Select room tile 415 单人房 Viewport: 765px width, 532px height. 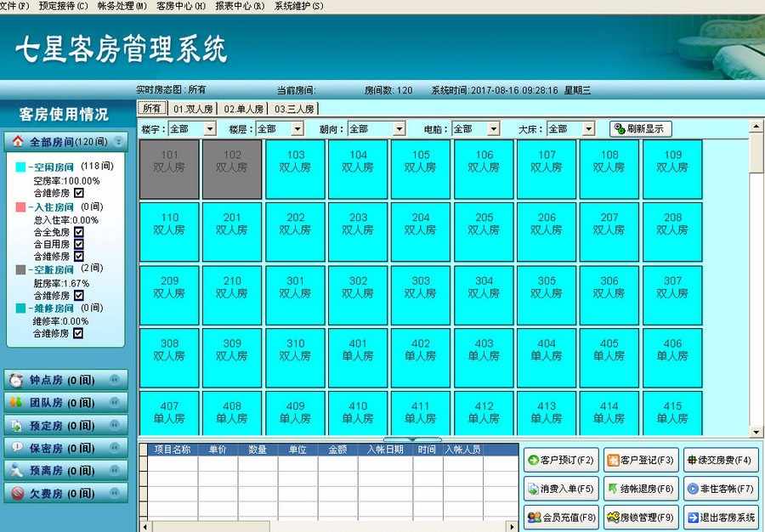[673, 413]
